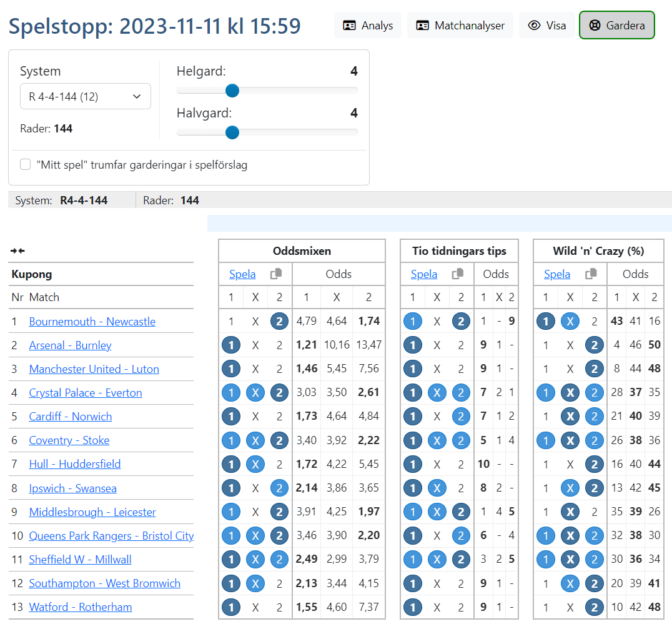Open the Manchester United - Luton match link
The image size is (672, 624).
(x=94, y=369)
